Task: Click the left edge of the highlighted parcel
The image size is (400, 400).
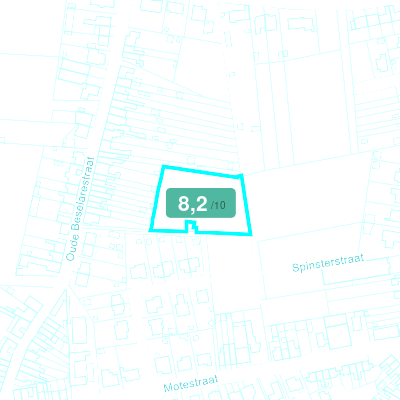Action: pyautogui.click(x=156, y=198)
